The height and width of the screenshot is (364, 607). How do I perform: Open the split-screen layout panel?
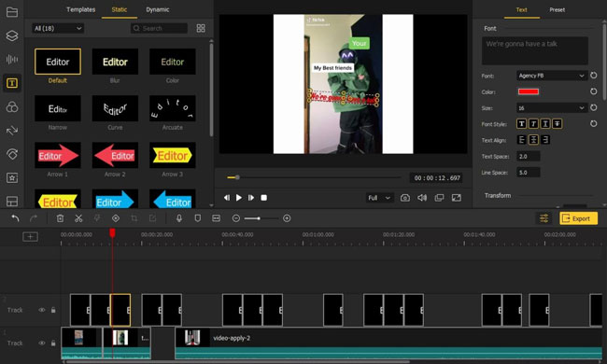[x=12, y=202]
